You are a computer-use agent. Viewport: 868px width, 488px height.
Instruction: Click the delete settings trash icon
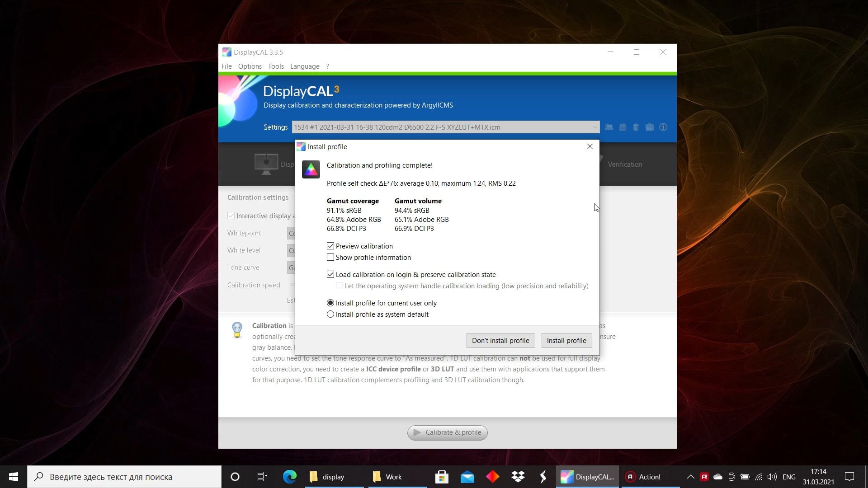point(636,127)
